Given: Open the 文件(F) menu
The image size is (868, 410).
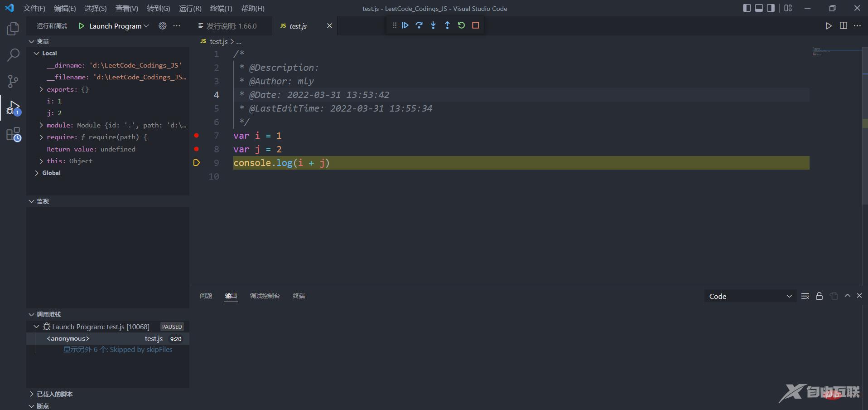Looking at the screenshot, I should click(x=34, y=8).
